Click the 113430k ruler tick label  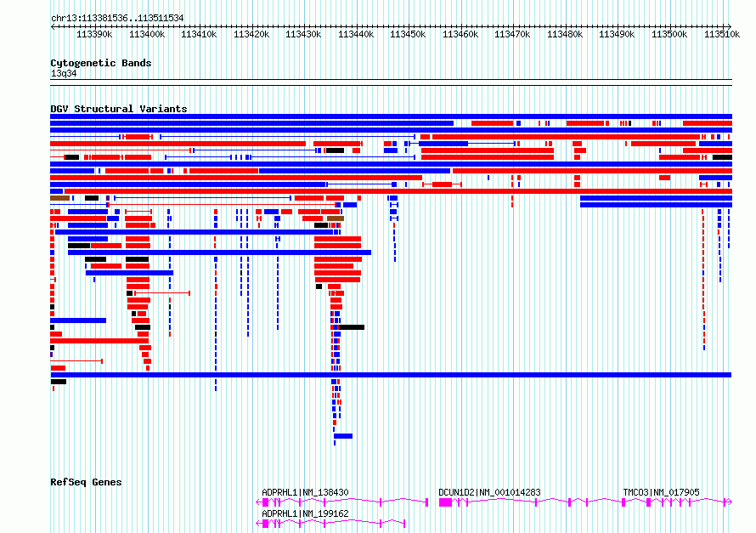pyautogui.click(x=303, y=34)
